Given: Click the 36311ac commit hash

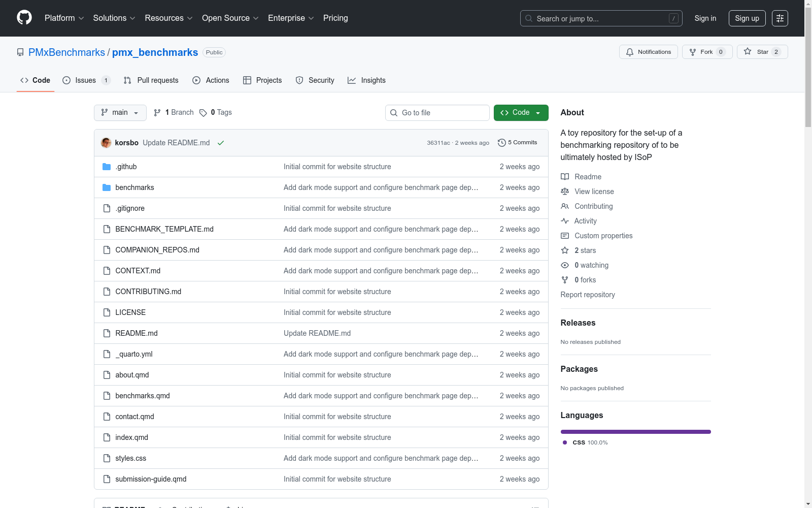Looking at the screenshot, I should [x=438, y=143].
